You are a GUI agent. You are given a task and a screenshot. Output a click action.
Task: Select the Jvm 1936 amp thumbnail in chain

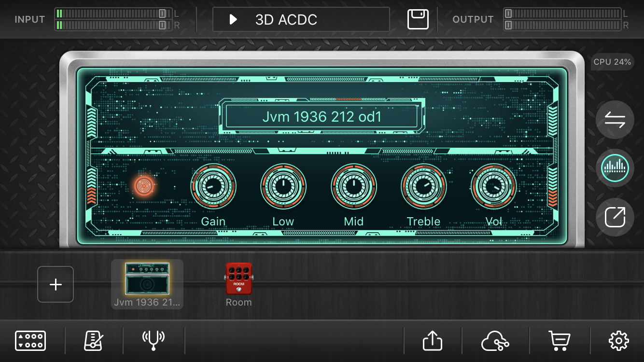(147, 284)
